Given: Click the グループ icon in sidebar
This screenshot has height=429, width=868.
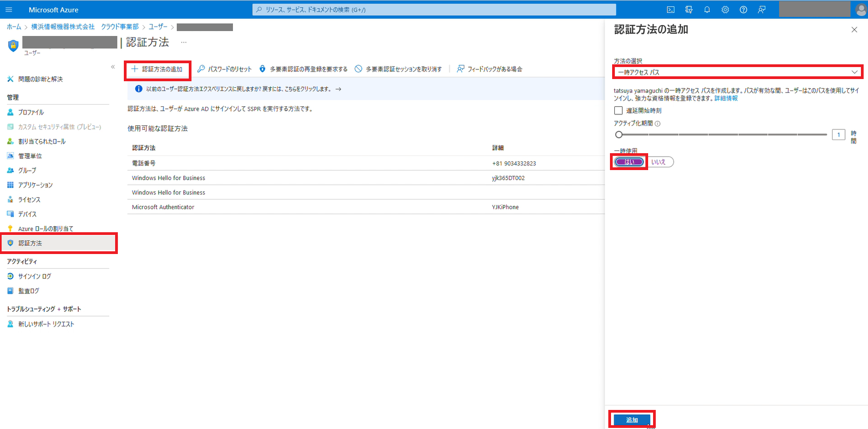Looking at the screenshot, I should [x=10, y=171].
